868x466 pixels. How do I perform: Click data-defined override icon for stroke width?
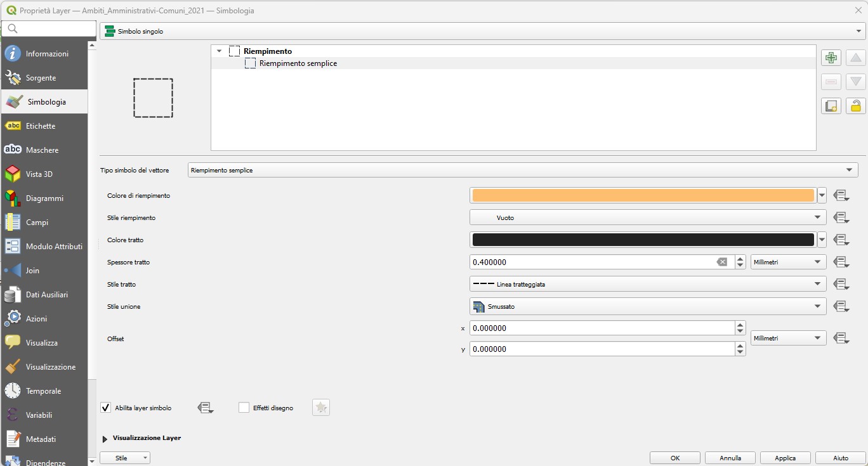(841, 262)
